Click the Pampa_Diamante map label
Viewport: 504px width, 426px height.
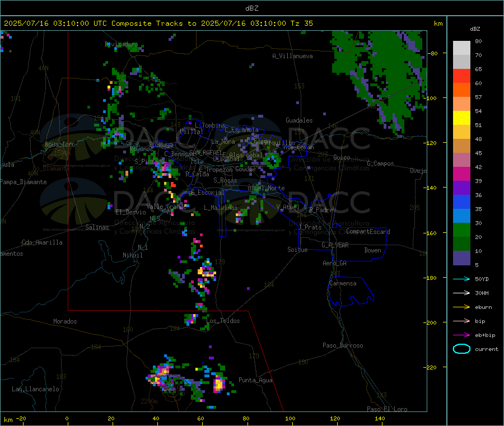pos(23,182)
